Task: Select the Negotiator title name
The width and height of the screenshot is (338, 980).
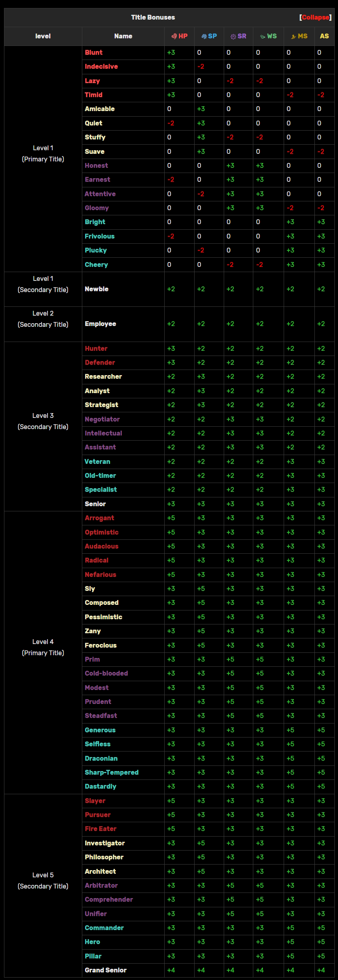Action: coord(102,419)
